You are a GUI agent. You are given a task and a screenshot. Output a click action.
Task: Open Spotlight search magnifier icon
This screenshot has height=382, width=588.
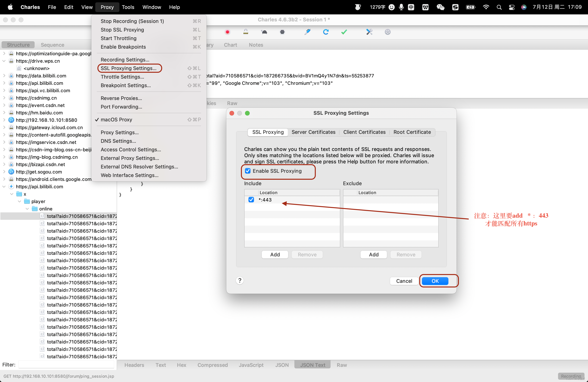click(499, 7)
